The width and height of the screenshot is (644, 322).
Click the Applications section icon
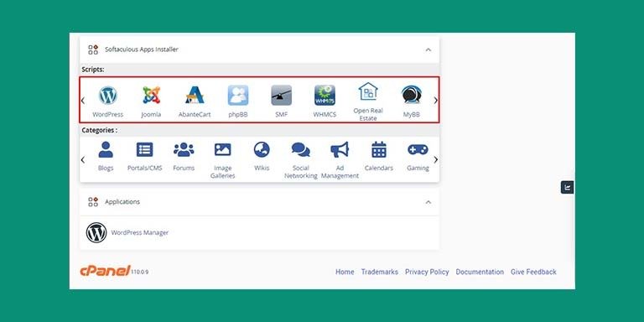(x=93, y=202)
